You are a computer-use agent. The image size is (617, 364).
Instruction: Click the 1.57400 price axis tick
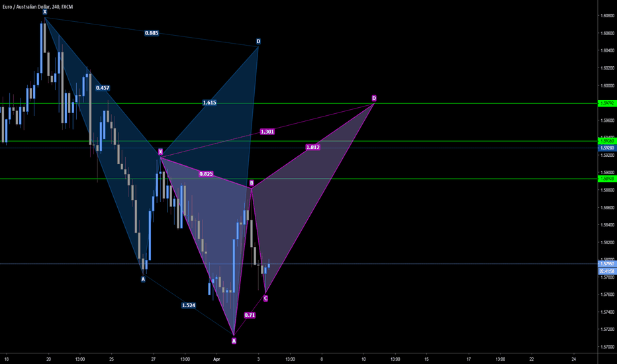point(607,312)
